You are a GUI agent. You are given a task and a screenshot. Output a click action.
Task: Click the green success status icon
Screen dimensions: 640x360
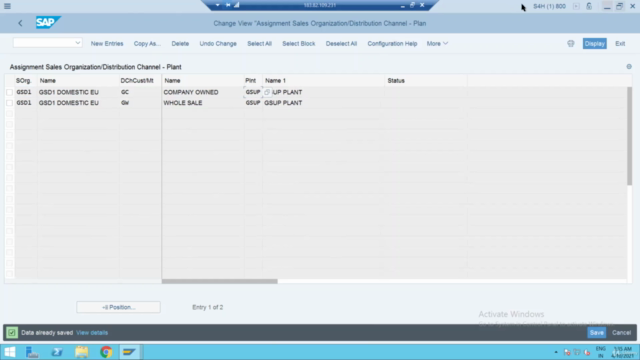point(12,333)
